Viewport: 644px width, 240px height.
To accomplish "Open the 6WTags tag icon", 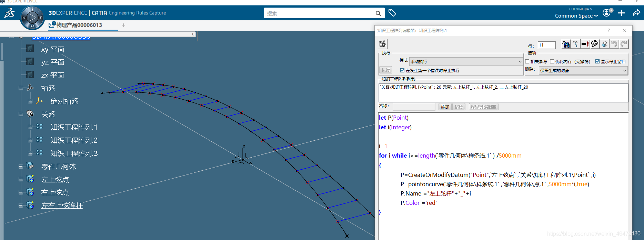I will point(392,13).
